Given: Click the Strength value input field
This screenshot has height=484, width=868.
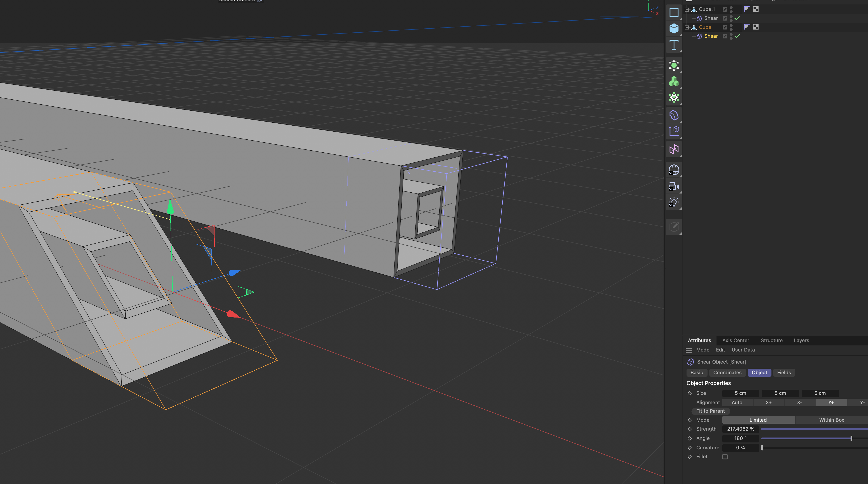Looking at the screenshot, I should point(740,429).
